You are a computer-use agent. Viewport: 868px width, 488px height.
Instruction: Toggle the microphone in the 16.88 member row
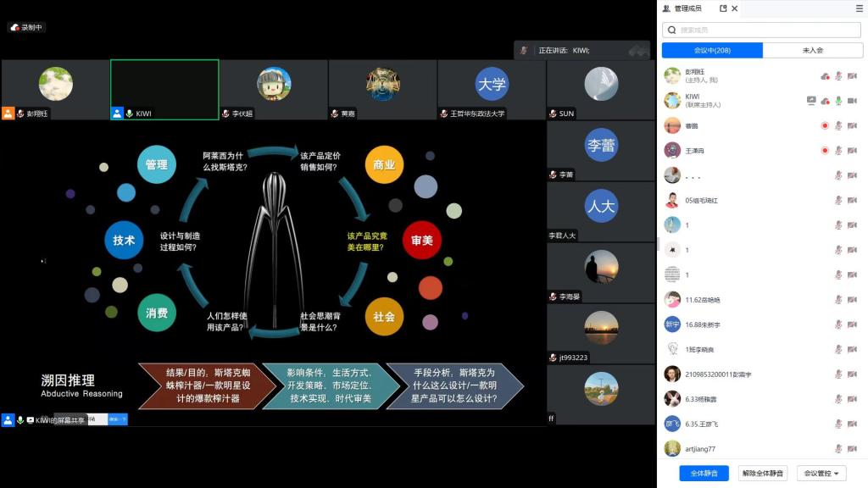point(838,324)
